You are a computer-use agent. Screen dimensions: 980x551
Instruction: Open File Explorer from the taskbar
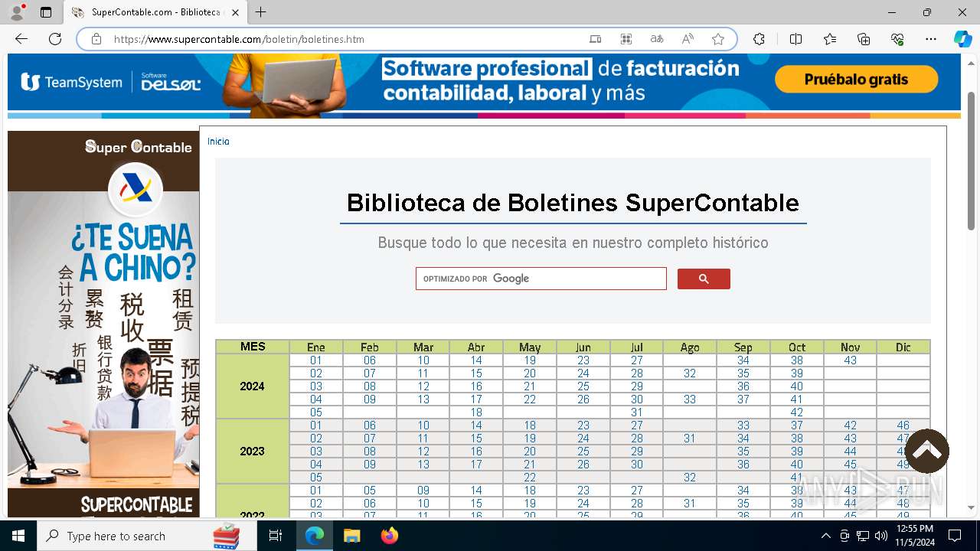[x=351, y=536]
